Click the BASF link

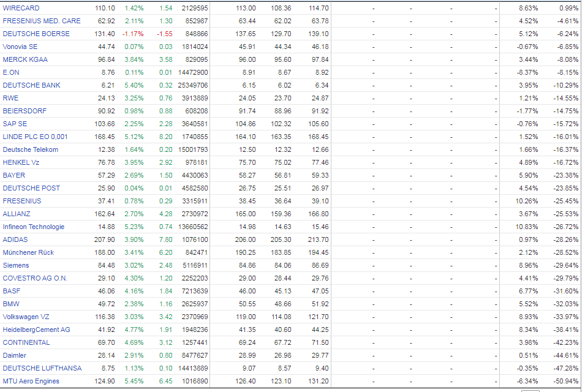(x=12, y=292)
